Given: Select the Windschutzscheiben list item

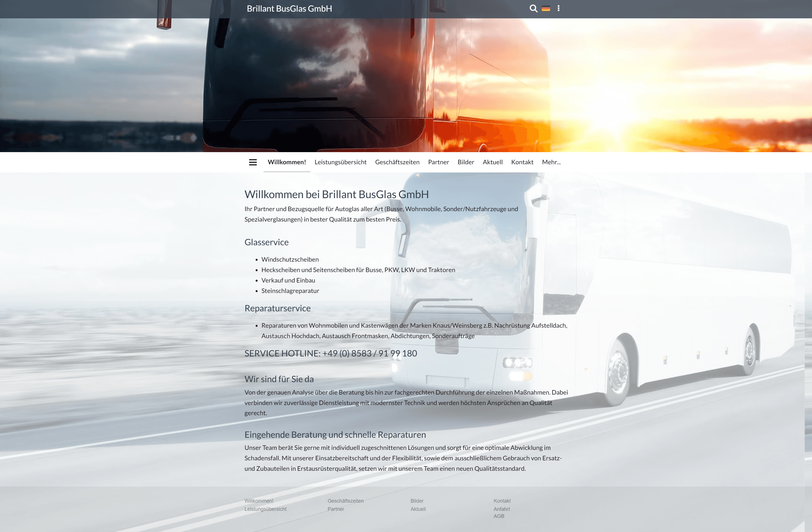Looking at the screenshot, I should [x=290, y=259].
